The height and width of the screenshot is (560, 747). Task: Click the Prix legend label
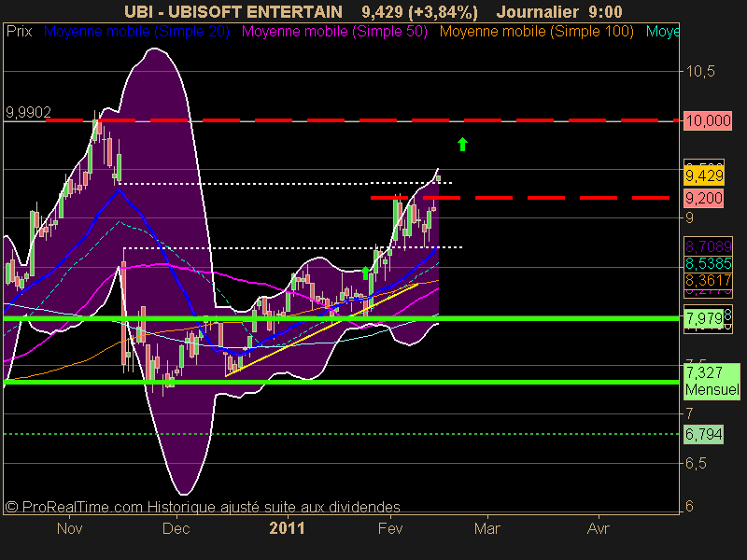click(x=19, y=32)
